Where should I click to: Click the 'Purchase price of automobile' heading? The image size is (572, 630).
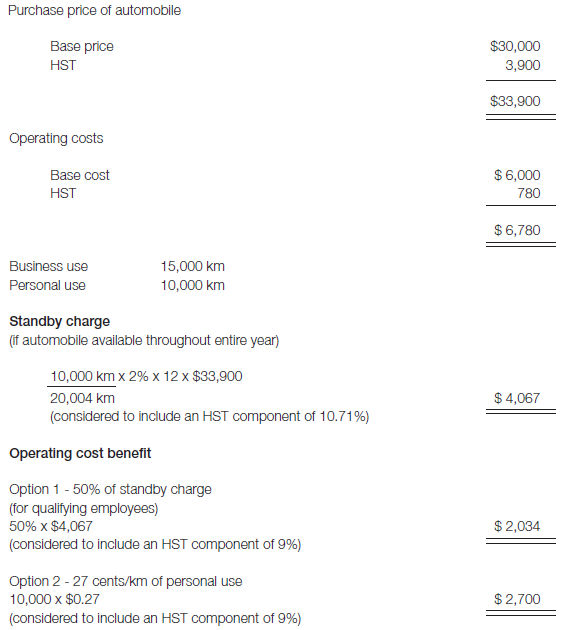tap(94, 10)
